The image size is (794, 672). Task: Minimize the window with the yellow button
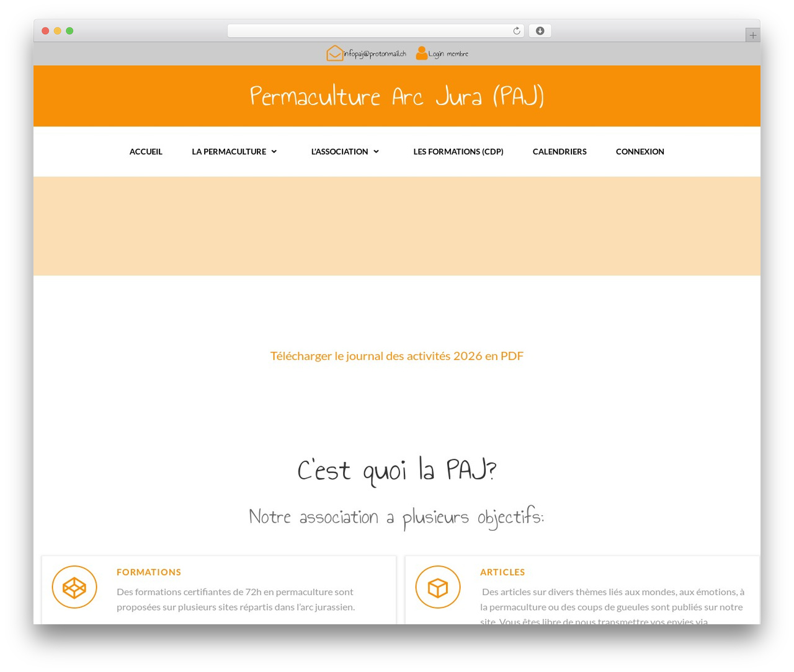pyautogui.click(x=58, y=31)
